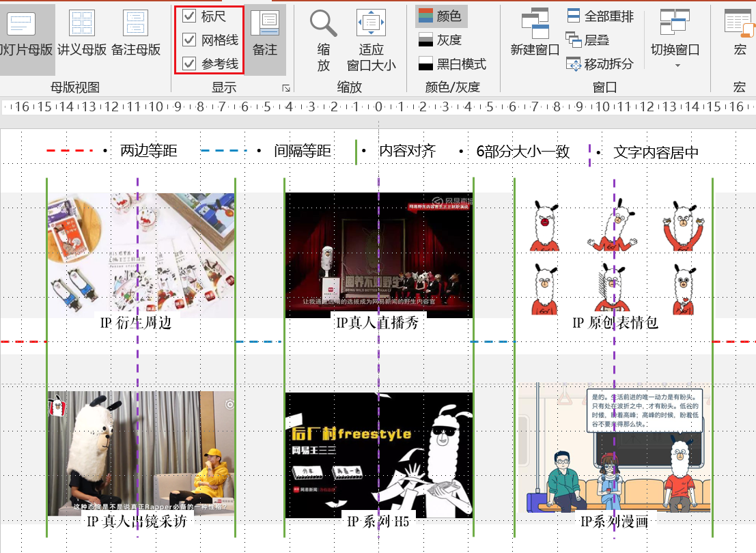Uncheck the Guides (参考线) checkbox
Screen dimensions: 756x553
coord(189,63)
